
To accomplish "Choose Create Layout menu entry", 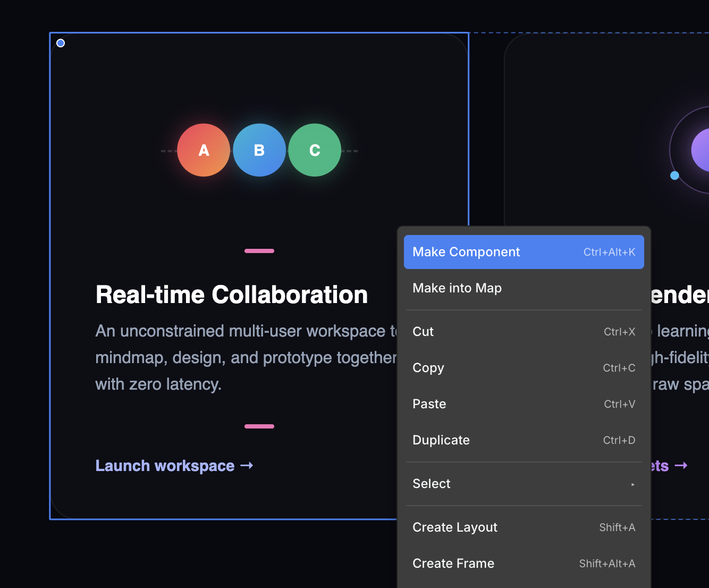I will pyautogui.click(x=524, y=527).
